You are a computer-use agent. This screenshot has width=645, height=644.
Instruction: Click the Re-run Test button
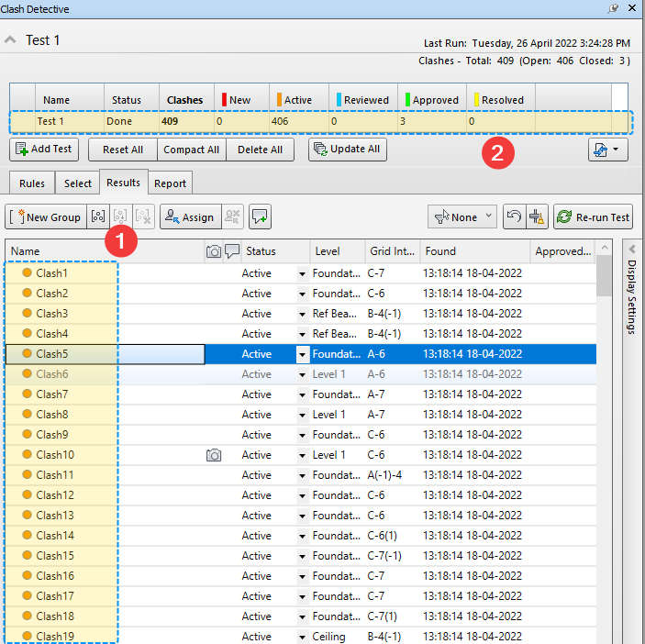tap(593, 217)
